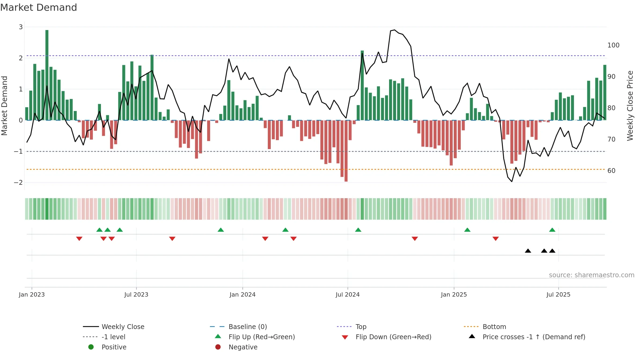Click the green flip-up marker just after Jul 2024
Image resolution: width=644 pixels, height=362 pixels.
358,230
